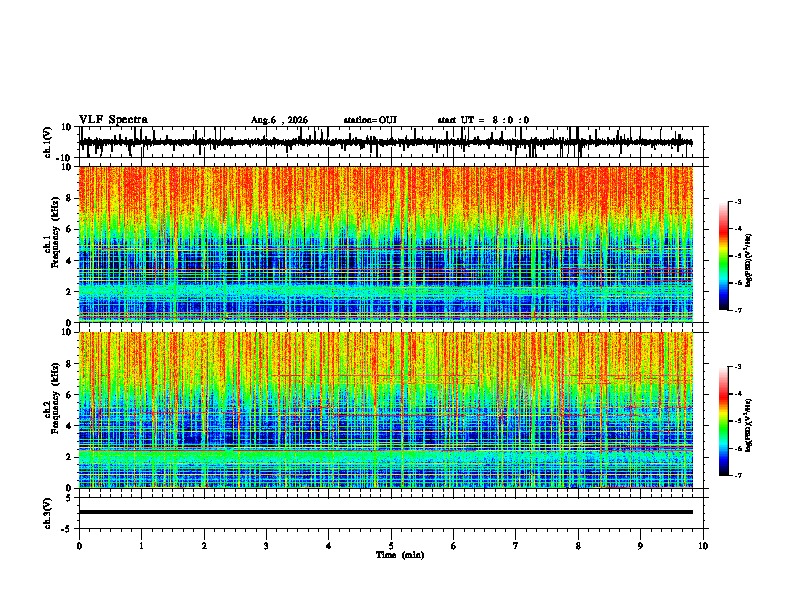The height and width of the screenshot is (612, 792).
Task: Select the 'Aug.6 , 2026' date label
Action: [x=279, y=120]
